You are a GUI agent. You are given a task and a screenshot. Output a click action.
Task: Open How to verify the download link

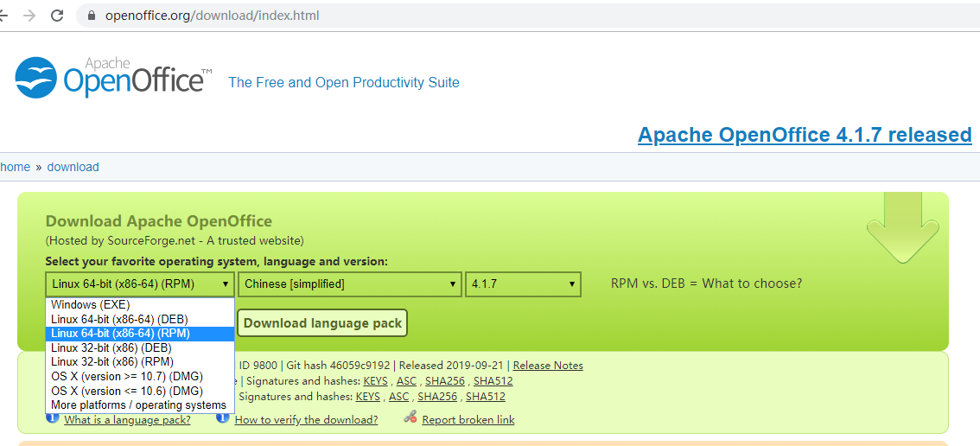click(306, 420)
